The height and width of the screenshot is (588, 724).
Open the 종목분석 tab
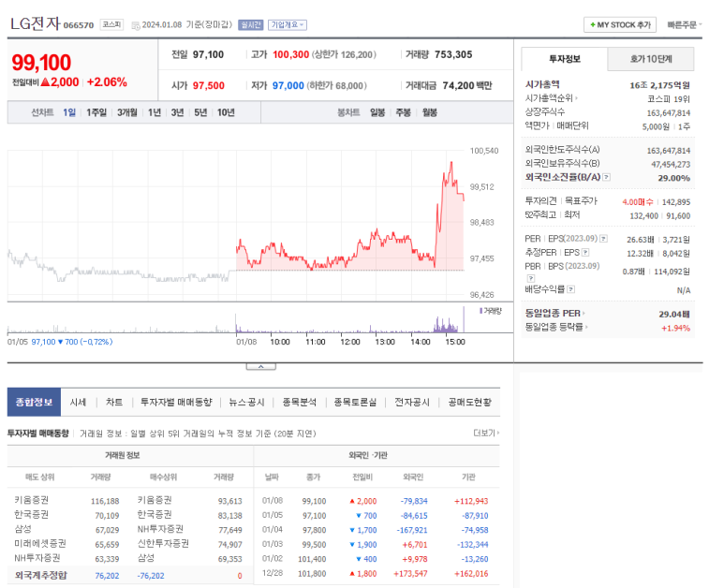click(x=299, y=402)
